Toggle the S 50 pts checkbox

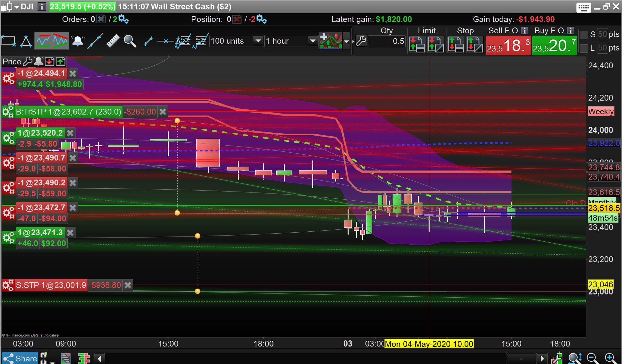[x=584, y=34]
